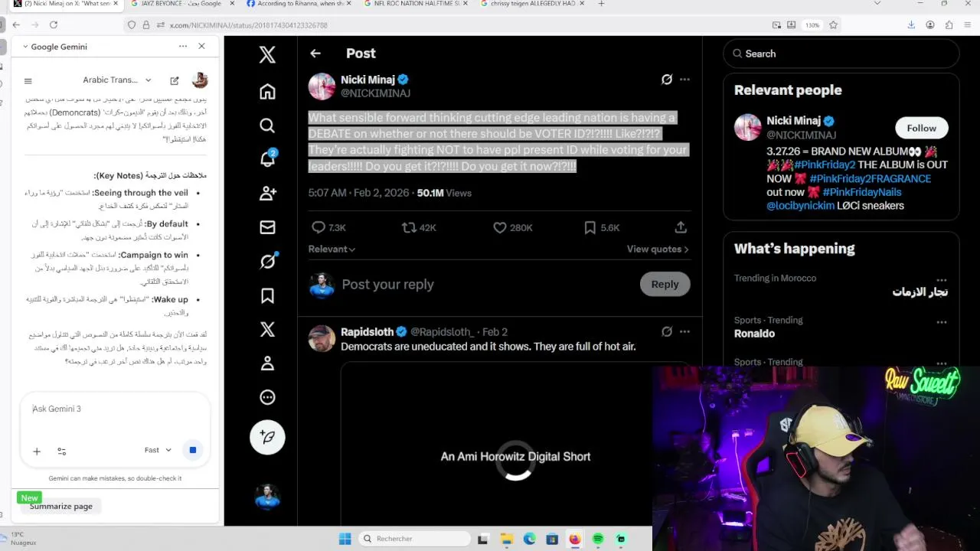
Task: Click the plus attach icon in Gemini
Action: click(x=37, y=451)
